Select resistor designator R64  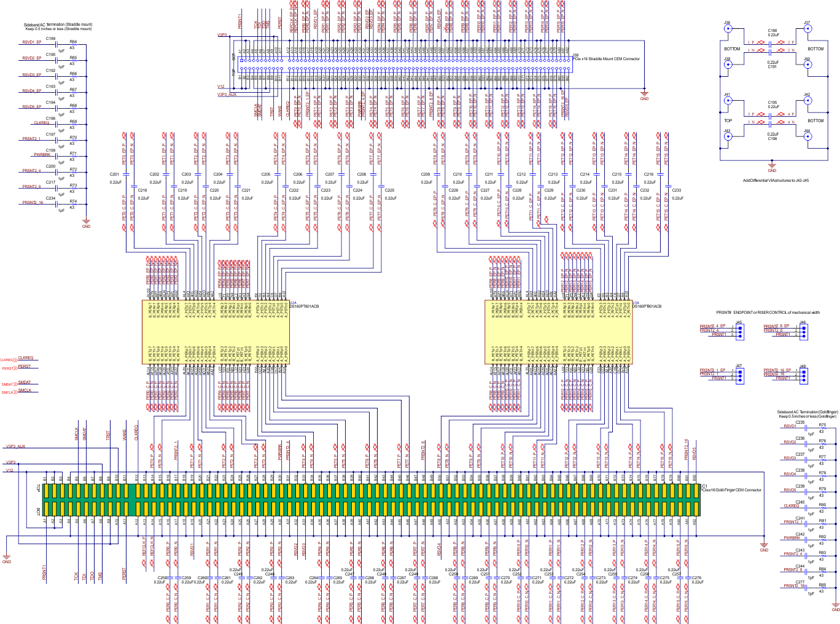click(73, 42)
